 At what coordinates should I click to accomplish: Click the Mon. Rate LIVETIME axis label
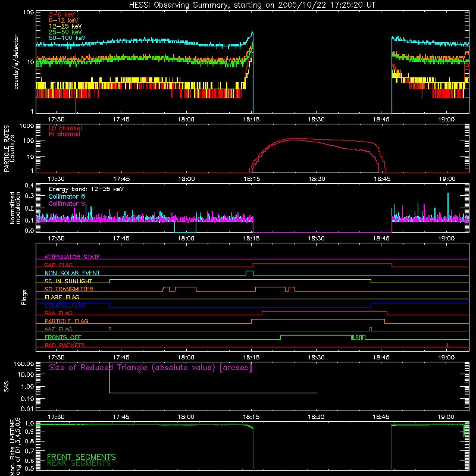pos(12,446)
